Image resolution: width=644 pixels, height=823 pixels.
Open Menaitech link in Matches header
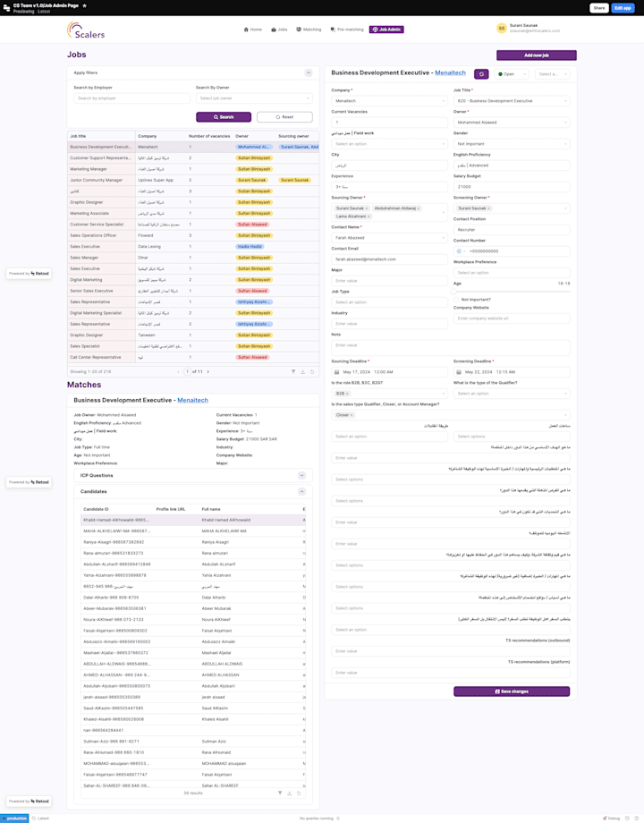tap(192, 400)
